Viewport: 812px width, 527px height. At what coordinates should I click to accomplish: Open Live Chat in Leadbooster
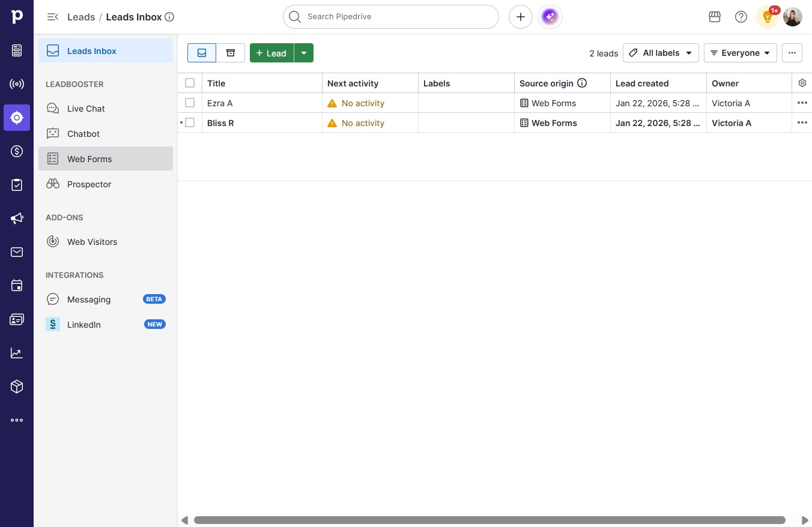click(106, 109)
